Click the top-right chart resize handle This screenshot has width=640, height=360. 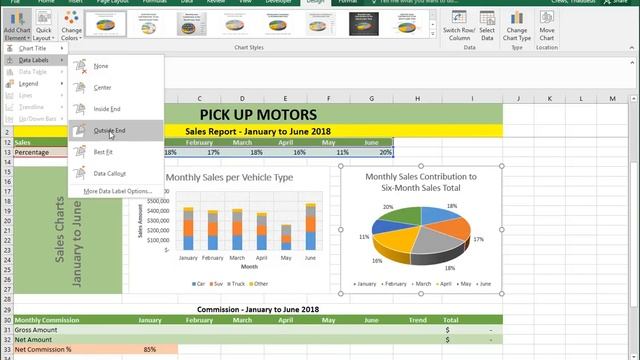point(502,166)
